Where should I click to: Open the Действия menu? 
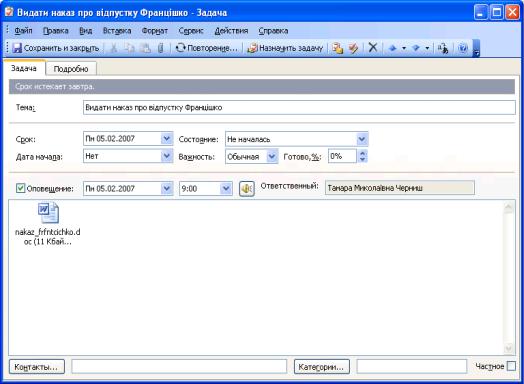(231, 31)
